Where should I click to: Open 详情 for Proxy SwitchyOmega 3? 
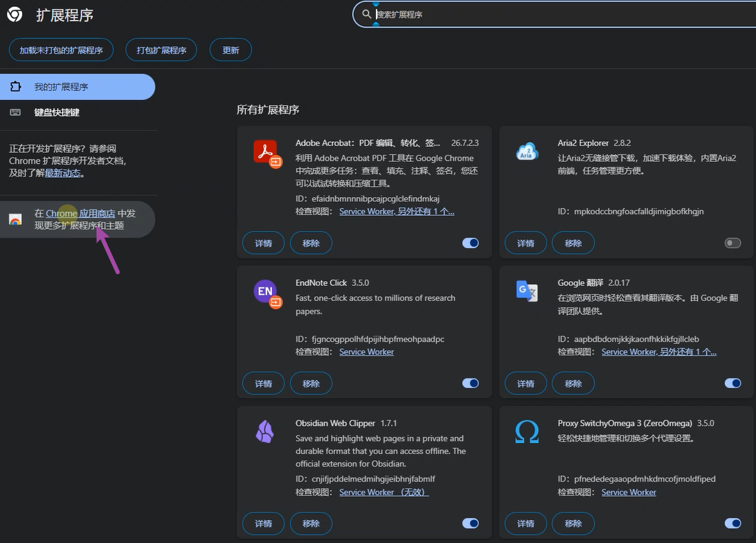[525, 523]
